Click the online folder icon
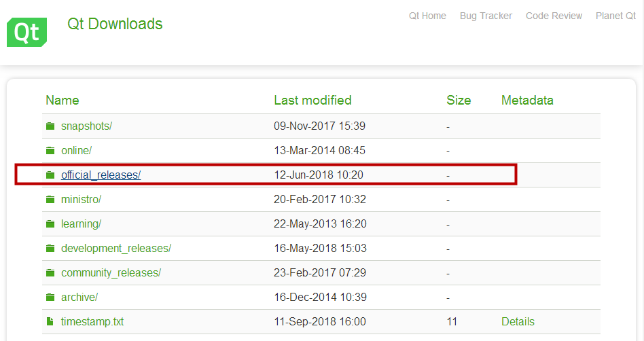 (50, 150)
